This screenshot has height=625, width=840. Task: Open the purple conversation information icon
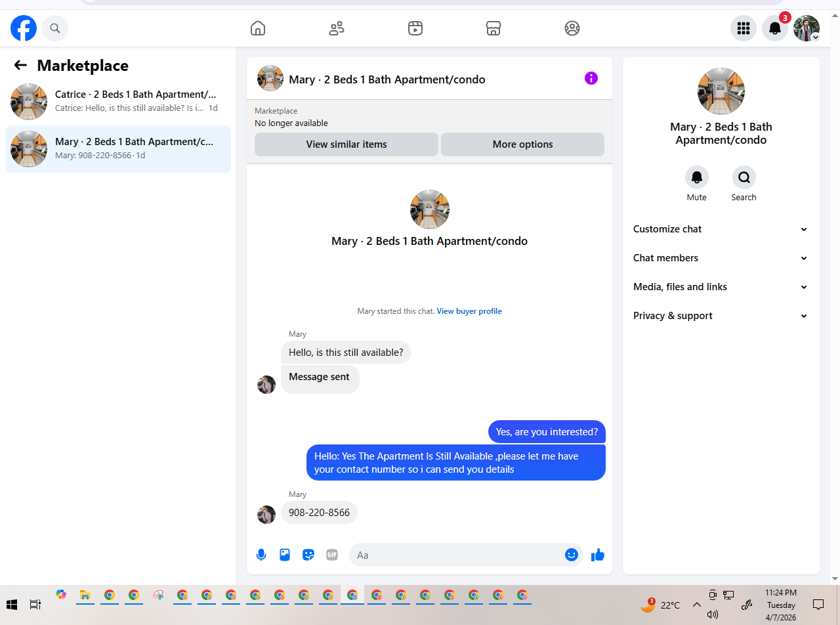(x=591, y=79)
